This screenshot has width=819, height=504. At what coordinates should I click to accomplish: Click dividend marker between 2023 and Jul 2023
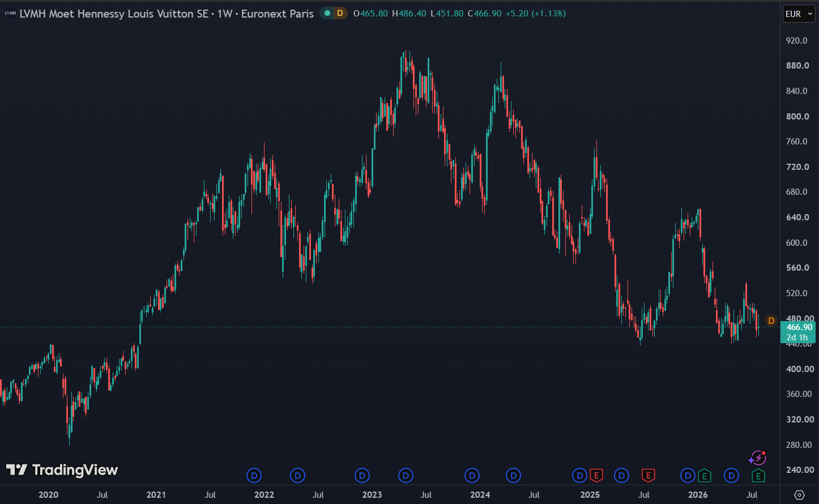406,476
